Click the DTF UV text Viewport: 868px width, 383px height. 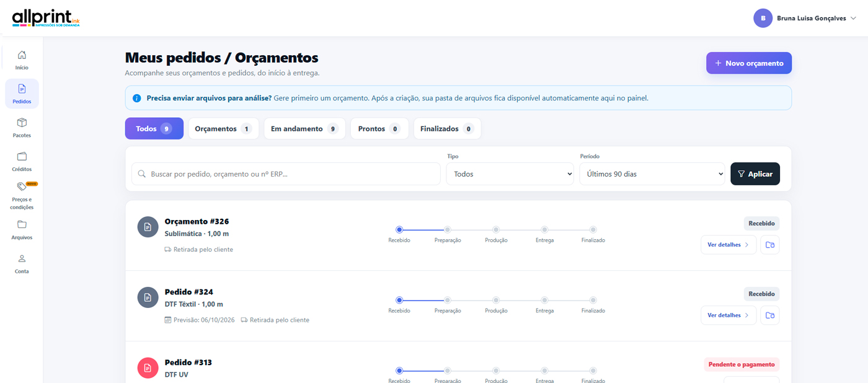click(x=176, y=375)
